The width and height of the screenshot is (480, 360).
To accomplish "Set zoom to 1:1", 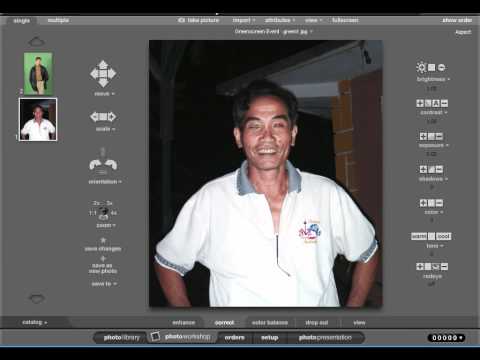I will coord(92,213).
